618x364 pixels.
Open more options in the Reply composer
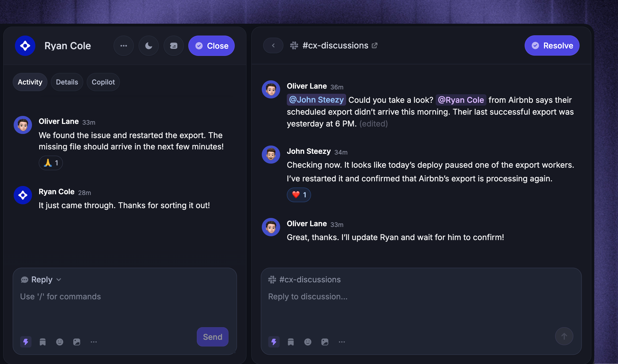(x=94, y=342)
